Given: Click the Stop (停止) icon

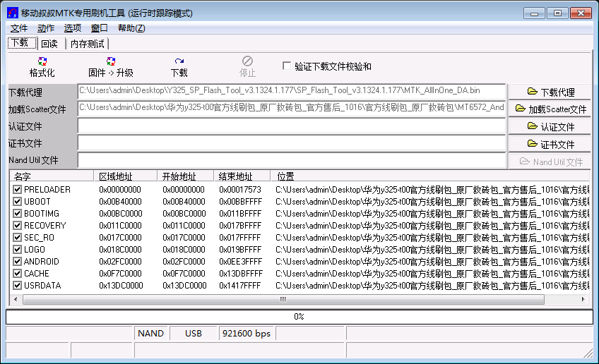Looking at the screenshot, I should pos(247,61).
